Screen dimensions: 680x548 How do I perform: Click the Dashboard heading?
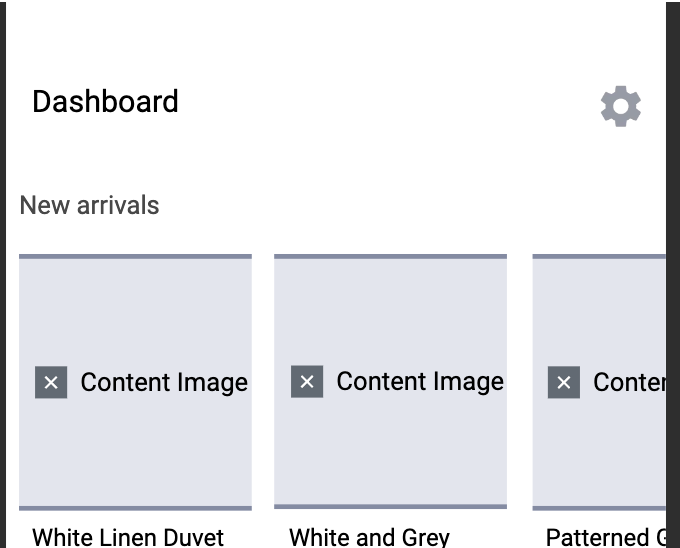105,101
